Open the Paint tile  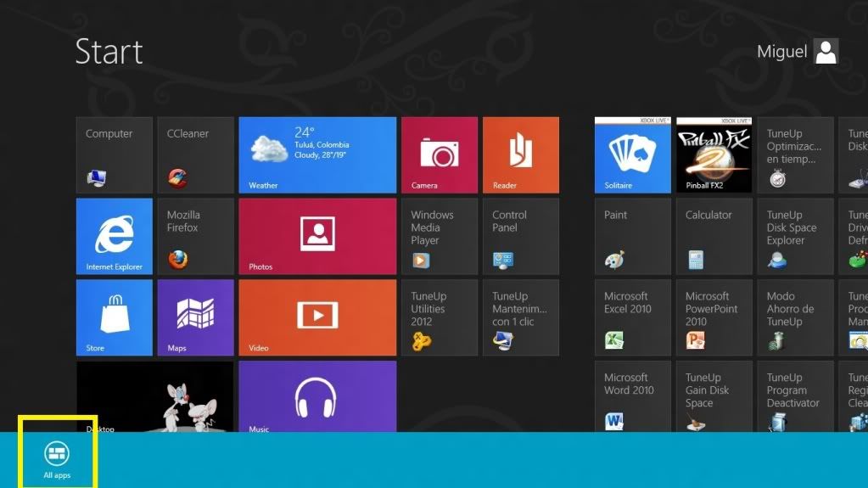(632, 237)
